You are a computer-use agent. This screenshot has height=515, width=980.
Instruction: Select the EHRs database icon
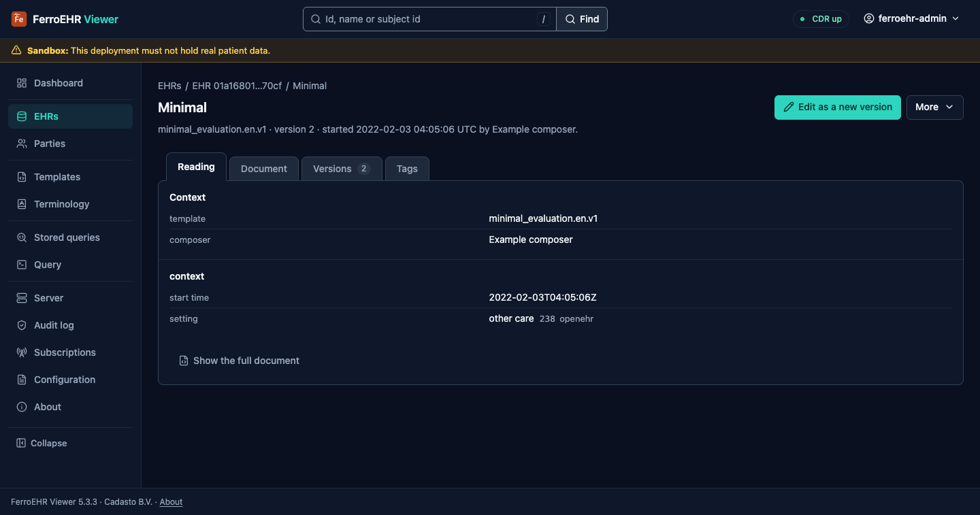(x=22, y=116)
